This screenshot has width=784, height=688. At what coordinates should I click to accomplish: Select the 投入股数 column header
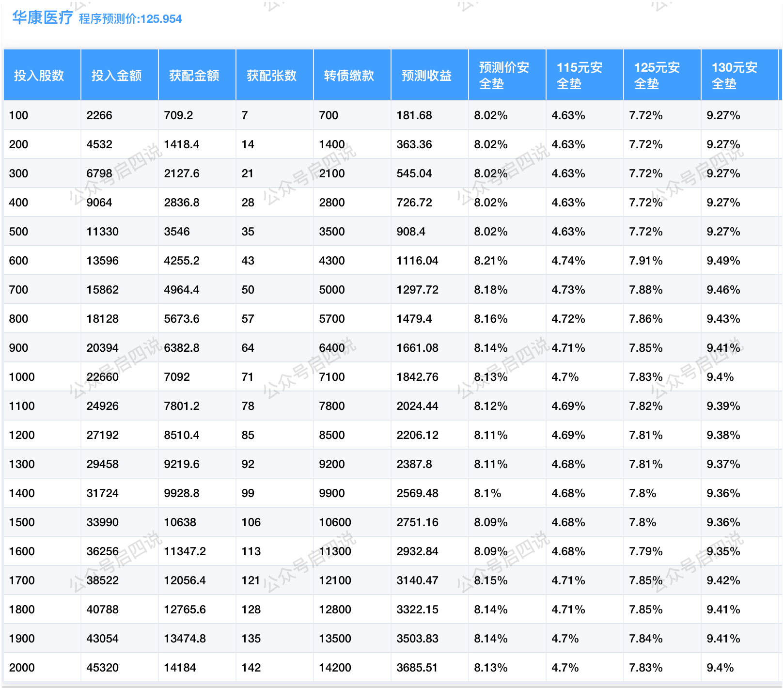pos(39,76)
